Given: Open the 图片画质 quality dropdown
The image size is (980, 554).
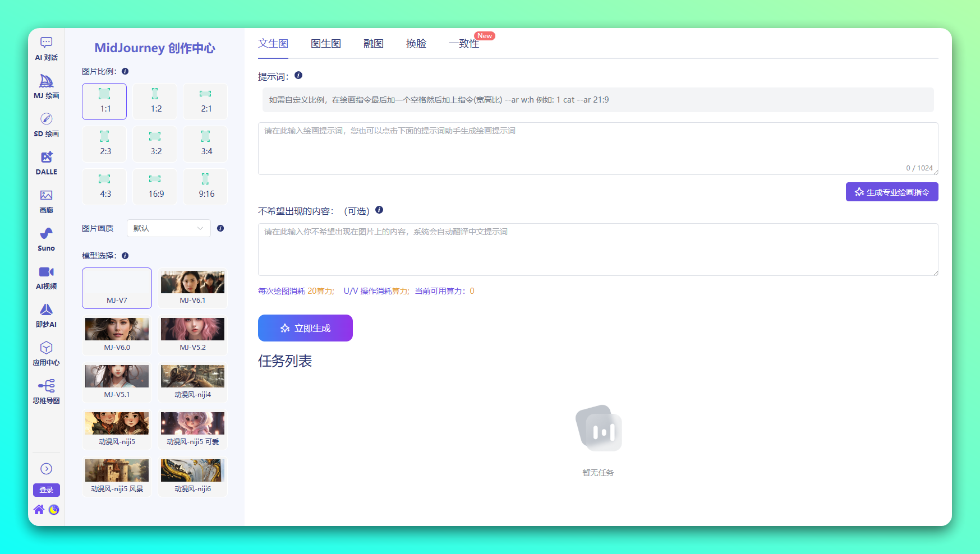Looking at the screenshot, I should click(168, 228).
